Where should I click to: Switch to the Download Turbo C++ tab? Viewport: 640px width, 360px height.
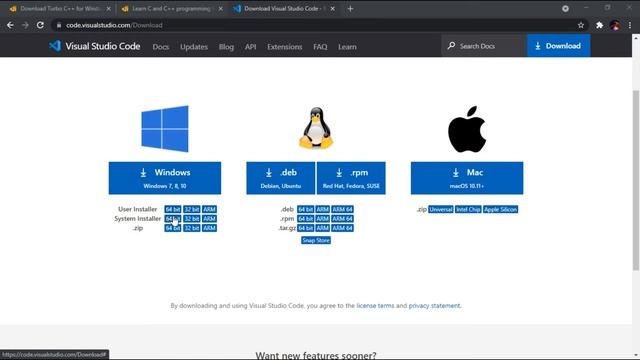click(x=60, y=9)
